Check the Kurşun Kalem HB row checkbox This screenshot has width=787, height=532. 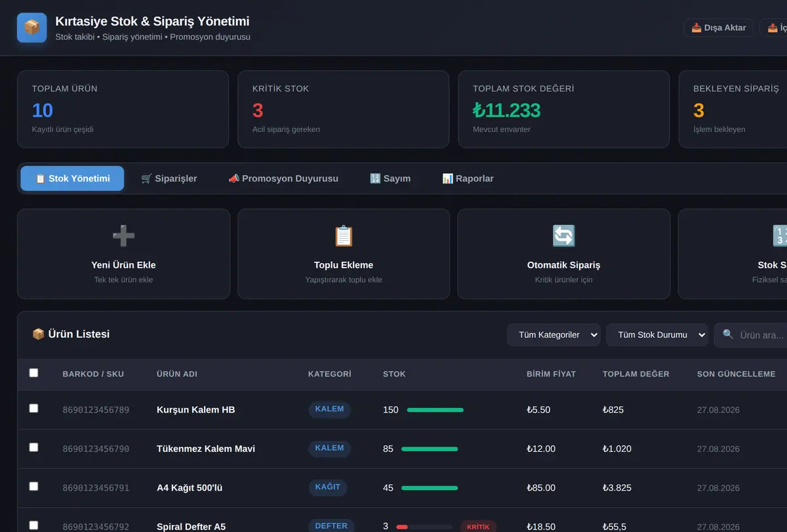click(33, 408)
